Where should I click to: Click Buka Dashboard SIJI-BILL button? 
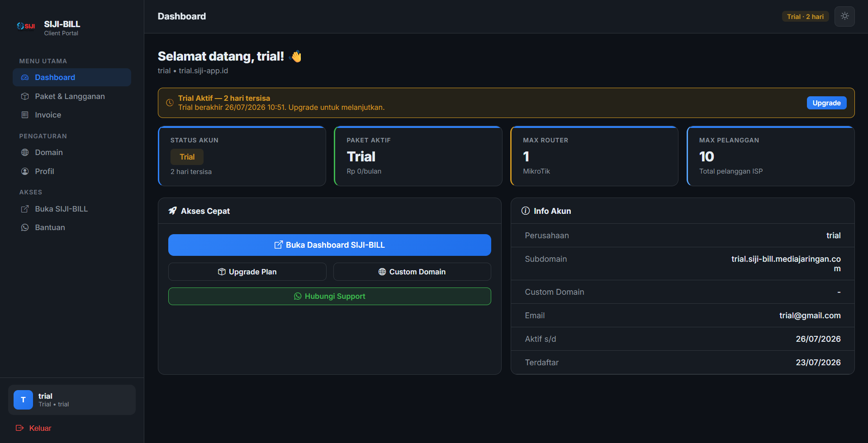[x=329, y=245]
